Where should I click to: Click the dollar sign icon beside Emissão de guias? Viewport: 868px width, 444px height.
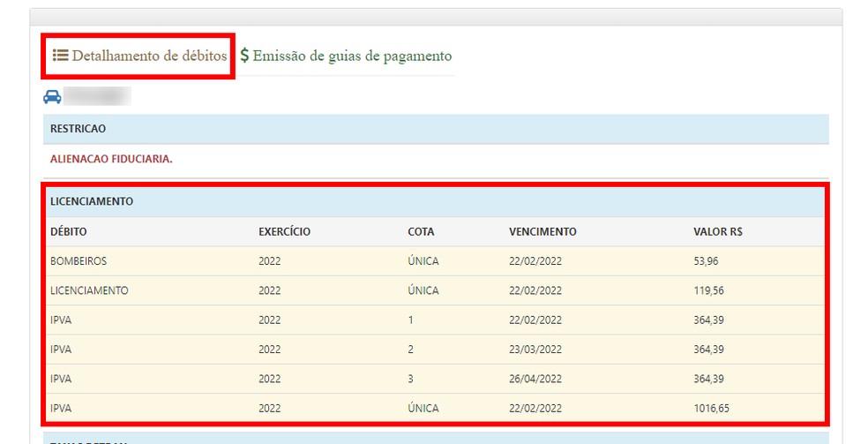tap(244, 56)
